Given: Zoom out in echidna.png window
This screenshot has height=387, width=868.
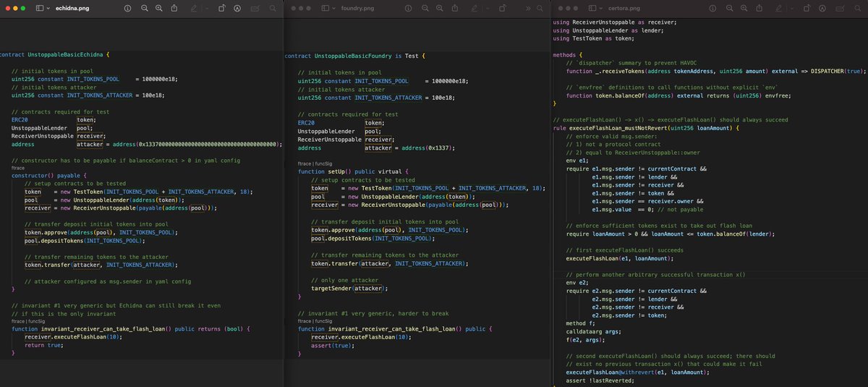Looking at the screenshot, I should (145, 9).
